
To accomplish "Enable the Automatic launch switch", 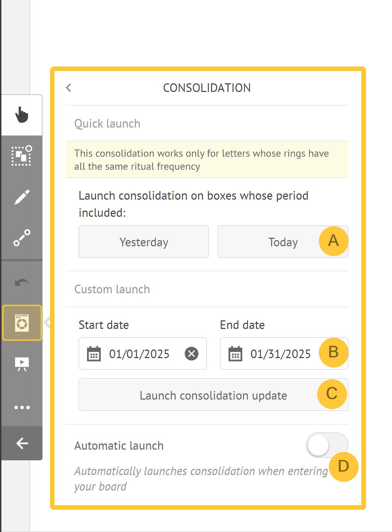I will point(327,445).
